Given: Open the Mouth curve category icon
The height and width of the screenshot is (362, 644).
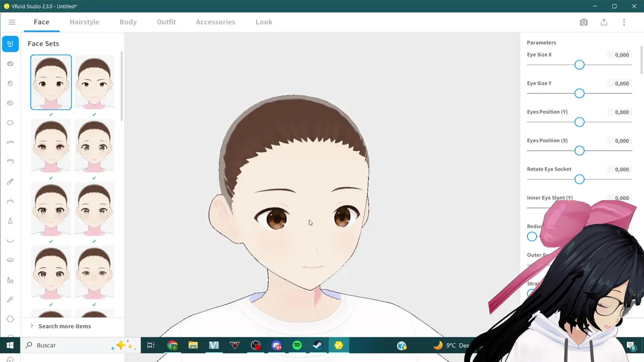Looking at the screenshot, I should 10,240.
